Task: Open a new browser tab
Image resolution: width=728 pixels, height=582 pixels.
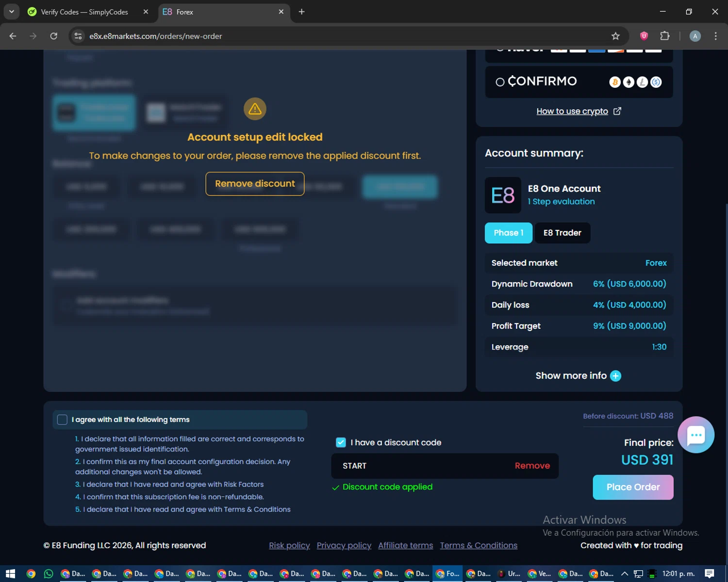Action: (301, 12)
